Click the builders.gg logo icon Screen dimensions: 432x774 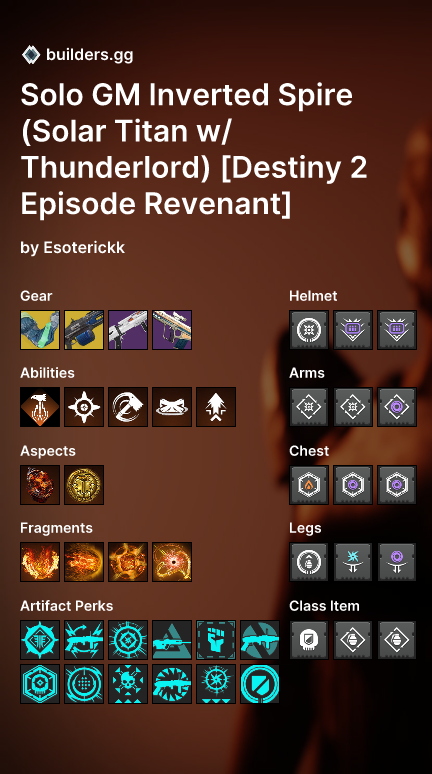click(31, 55)
